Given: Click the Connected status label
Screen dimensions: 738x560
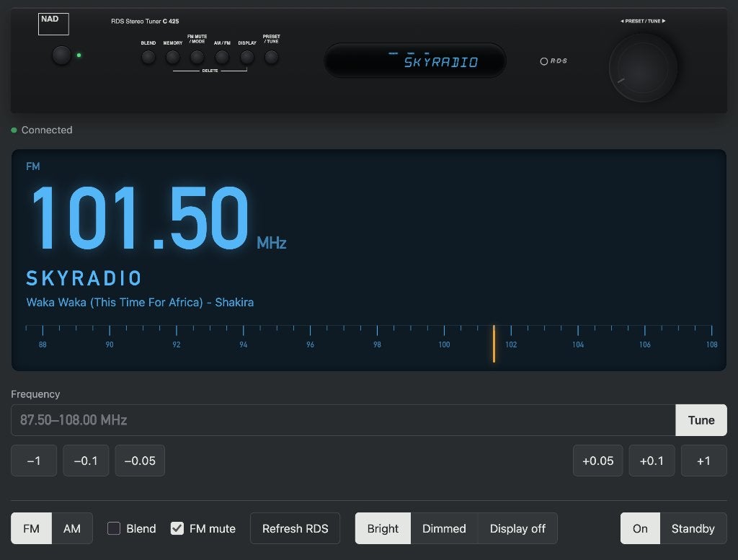Looking at the screenshot, I should pos(47,130).
